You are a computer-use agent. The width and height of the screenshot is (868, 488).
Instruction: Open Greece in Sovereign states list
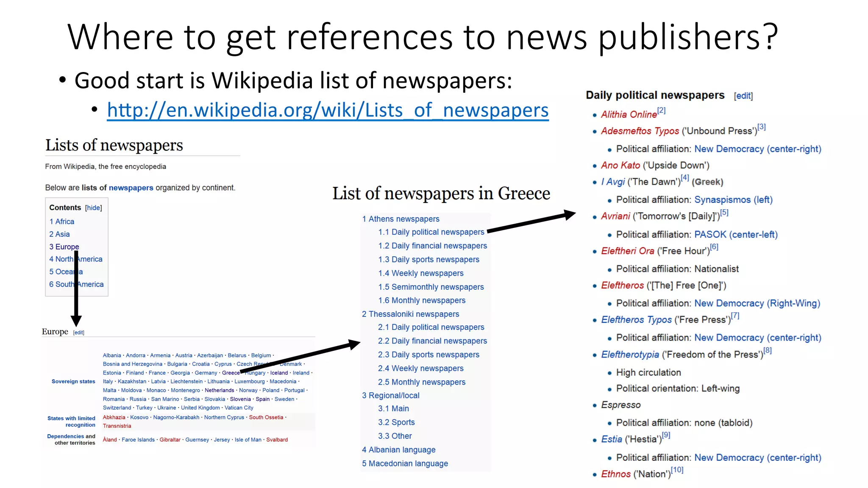click(231, 373)
